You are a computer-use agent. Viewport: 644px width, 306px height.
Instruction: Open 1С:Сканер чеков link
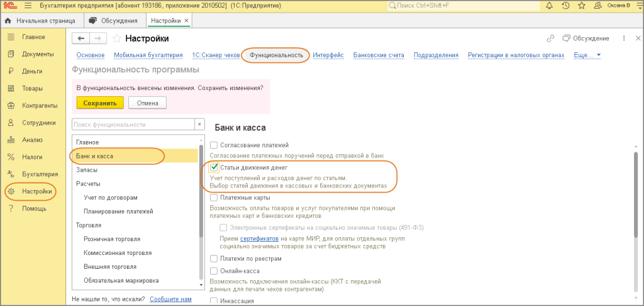pyautogui.click(x=216, y=55)
